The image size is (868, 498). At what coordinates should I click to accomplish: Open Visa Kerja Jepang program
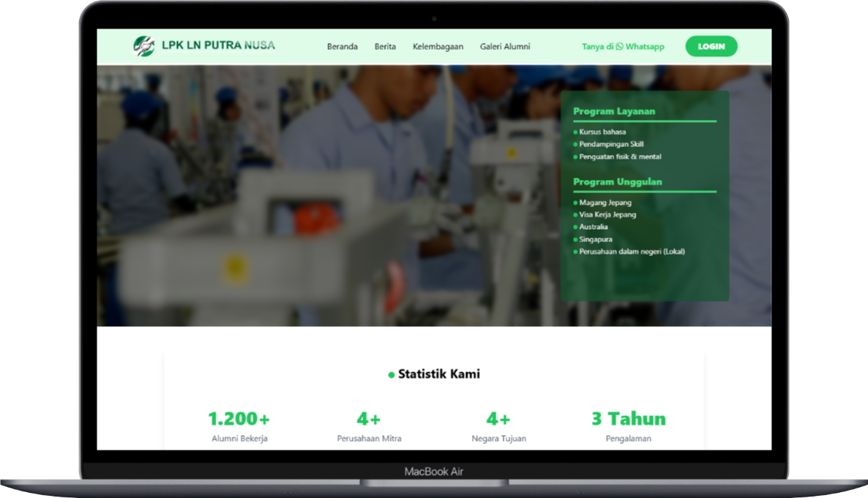point(607,215)
